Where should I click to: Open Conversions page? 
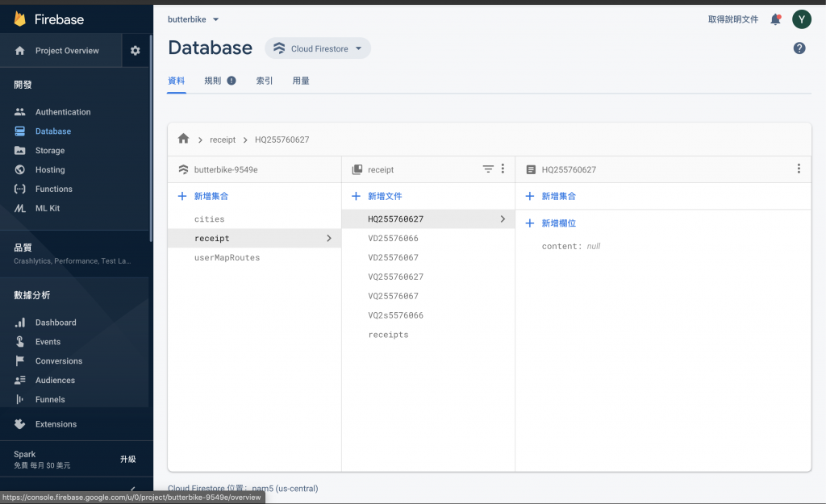tap(58, 360)
